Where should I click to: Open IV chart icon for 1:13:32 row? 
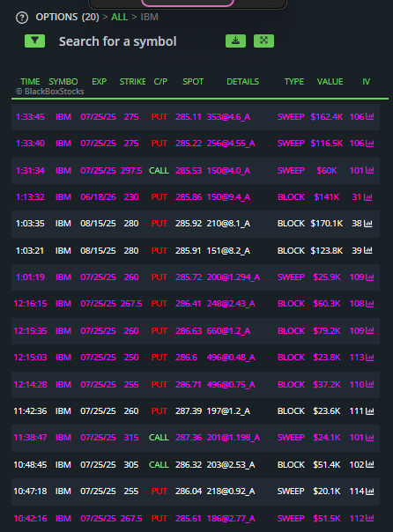(368, 196)
